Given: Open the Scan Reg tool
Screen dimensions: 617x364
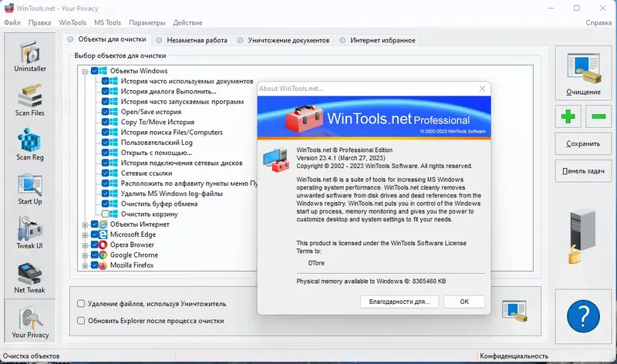Looking at the screenshot, I should pos(30,144).
